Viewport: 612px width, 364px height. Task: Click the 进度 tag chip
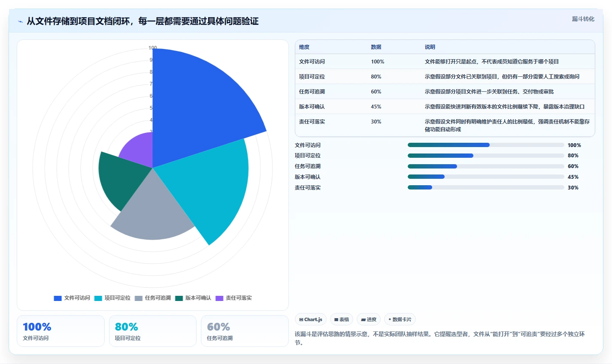[x=369, y=319]
